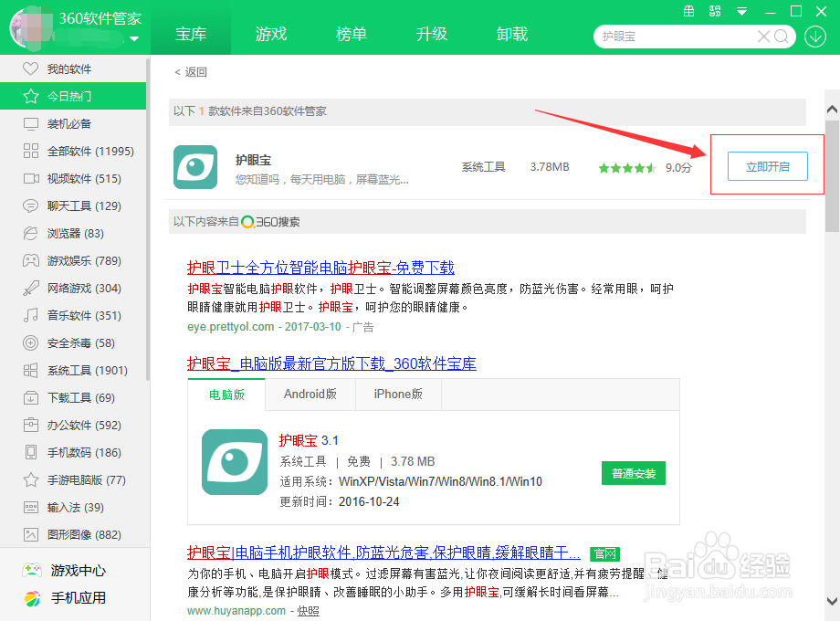Open 游戏中心 gamepad icon
Screen dimensions: 840x621
[x=32, y=570]
